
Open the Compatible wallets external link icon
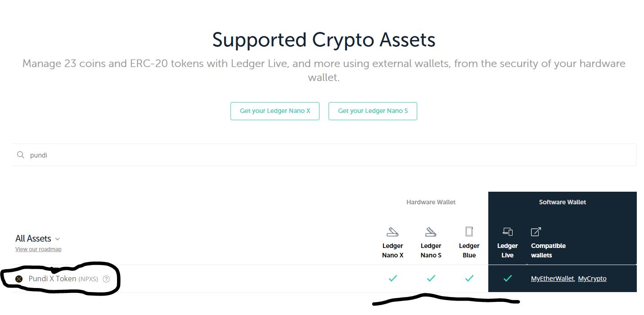[536, 231]
